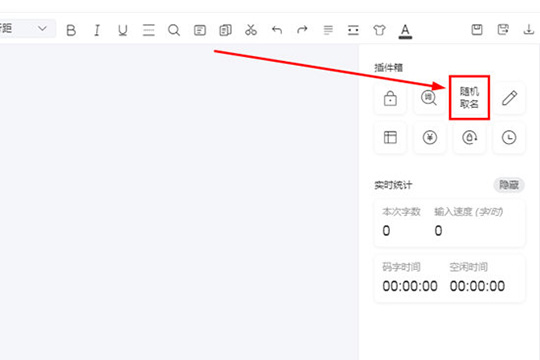This screenshot has width=540, height=360.
Task: Expand the line spacing dropdown
Action: click(x=28, y=28)
